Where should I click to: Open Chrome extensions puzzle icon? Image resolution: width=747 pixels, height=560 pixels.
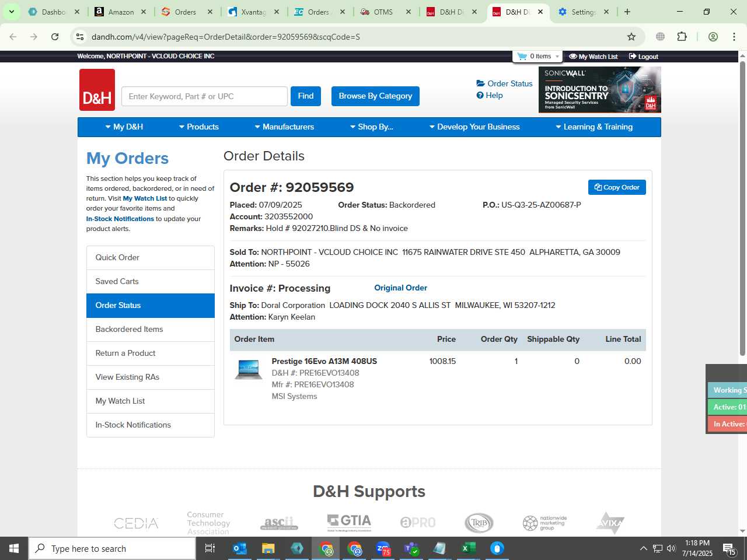682,37
